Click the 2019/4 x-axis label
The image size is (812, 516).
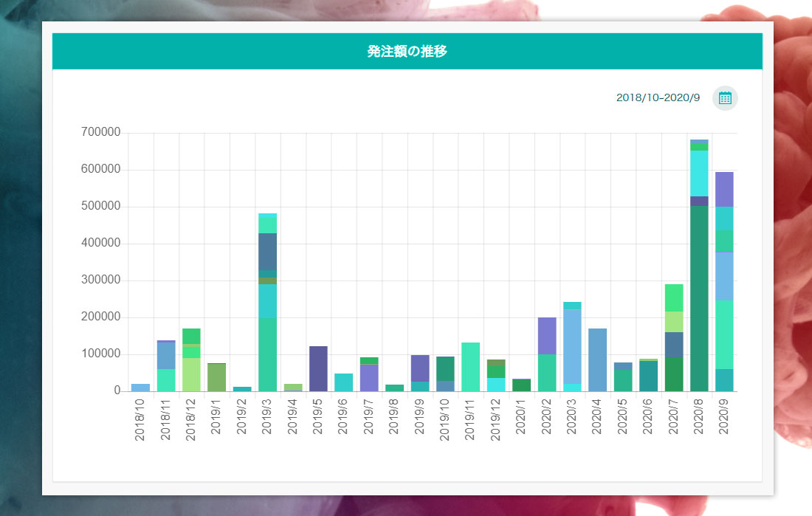(292, 416)
